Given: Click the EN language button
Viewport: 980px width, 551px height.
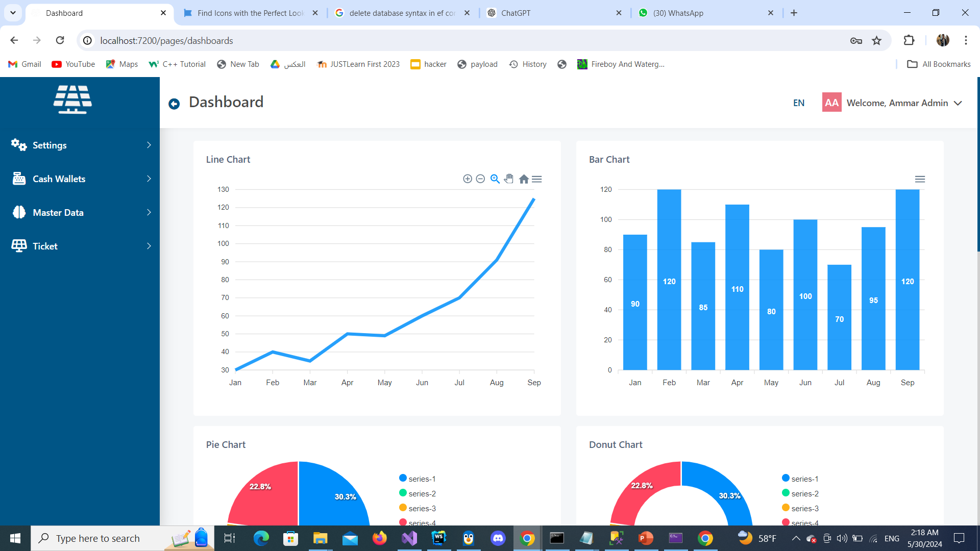Looking at the screenshot, I should tap(799, 103).
